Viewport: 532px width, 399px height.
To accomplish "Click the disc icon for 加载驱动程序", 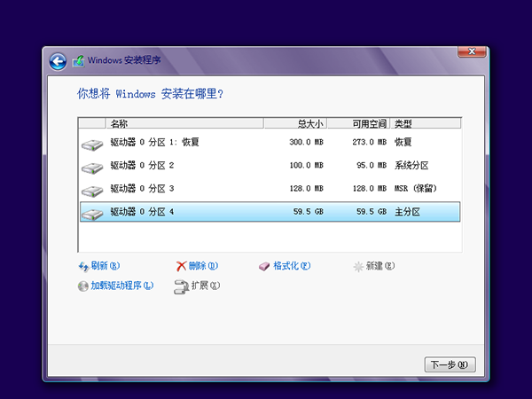I will click(82, 286).
